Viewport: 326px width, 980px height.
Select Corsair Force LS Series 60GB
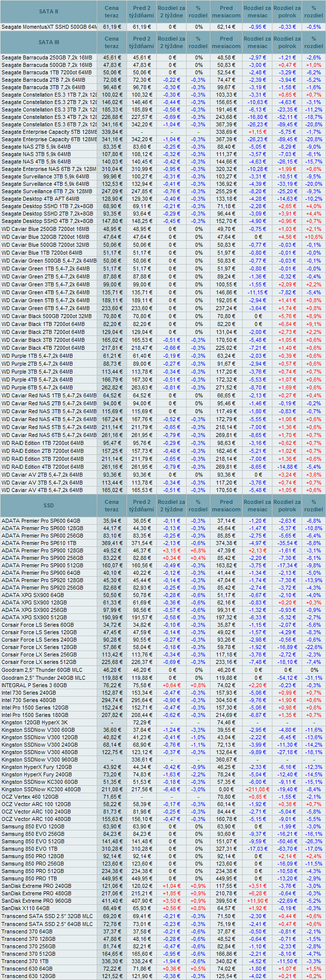pos(38,625)
